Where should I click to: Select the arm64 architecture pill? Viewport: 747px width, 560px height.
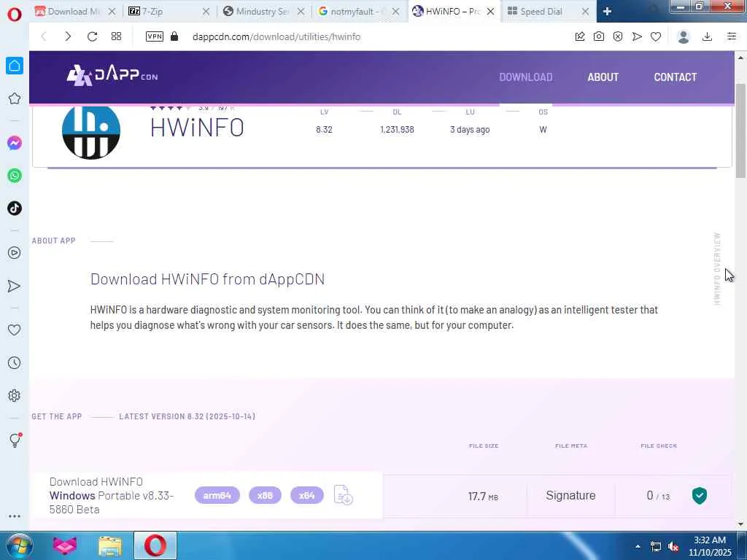pos(217,495)
